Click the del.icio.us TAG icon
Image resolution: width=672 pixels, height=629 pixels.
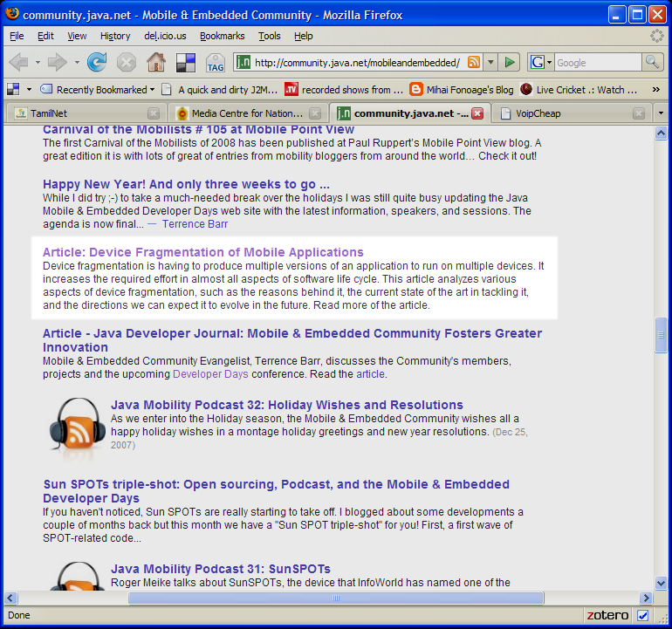[215, 63]
